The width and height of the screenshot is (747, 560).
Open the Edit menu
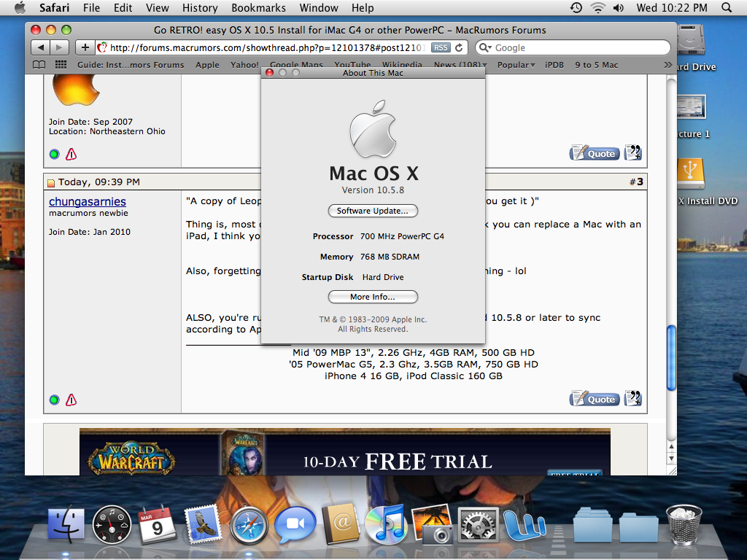coord(123,7)
